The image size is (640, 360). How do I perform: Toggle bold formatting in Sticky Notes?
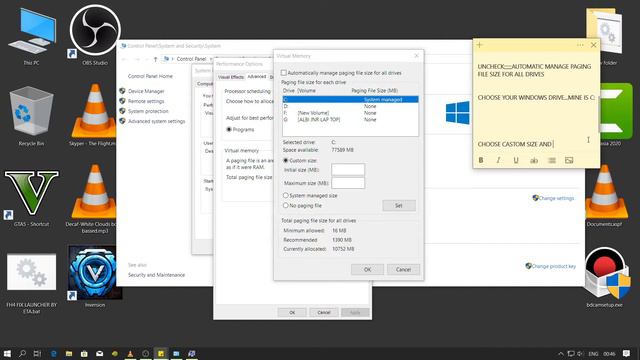pos(481,160)
